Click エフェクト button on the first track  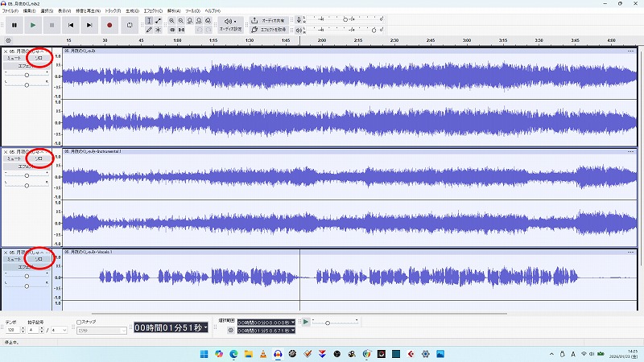[26, 65]
